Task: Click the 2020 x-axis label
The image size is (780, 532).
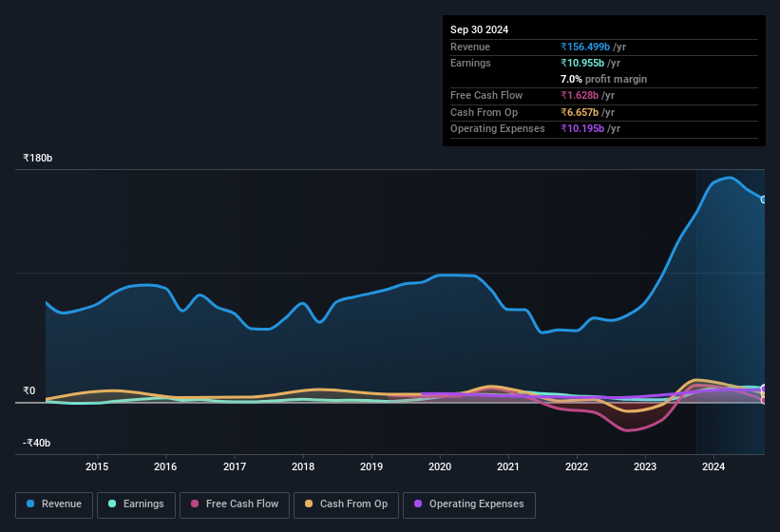Action: click(x=440, y=466)
